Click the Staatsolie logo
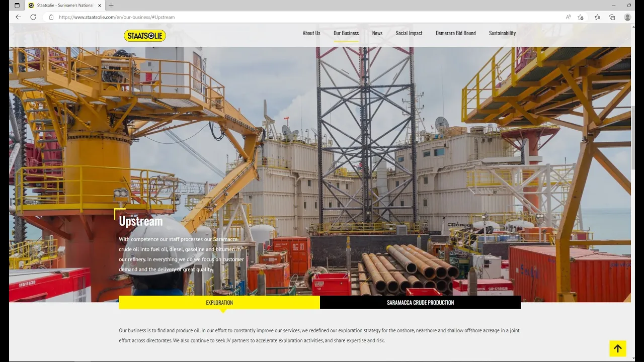The image size is (644, 362). (145, 36)
